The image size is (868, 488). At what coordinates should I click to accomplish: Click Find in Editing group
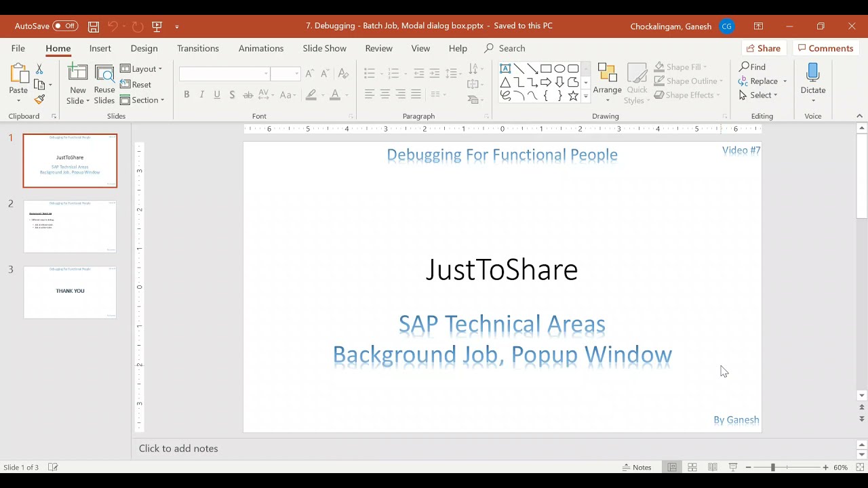click(x=753, y=66)
